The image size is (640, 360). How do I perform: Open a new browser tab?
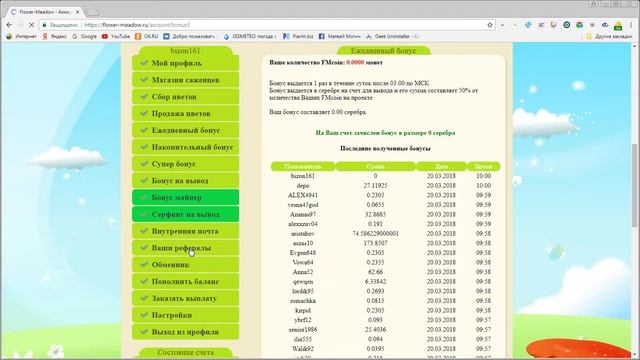93,12
